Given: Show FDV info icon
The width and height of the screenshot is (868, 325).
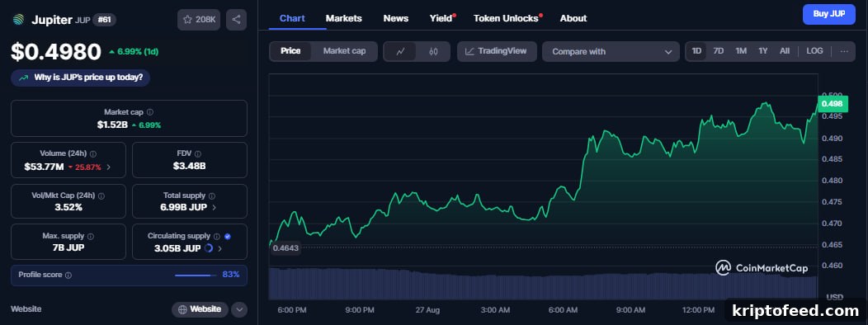Looking at the screenshot, I should tap(198, 154).
